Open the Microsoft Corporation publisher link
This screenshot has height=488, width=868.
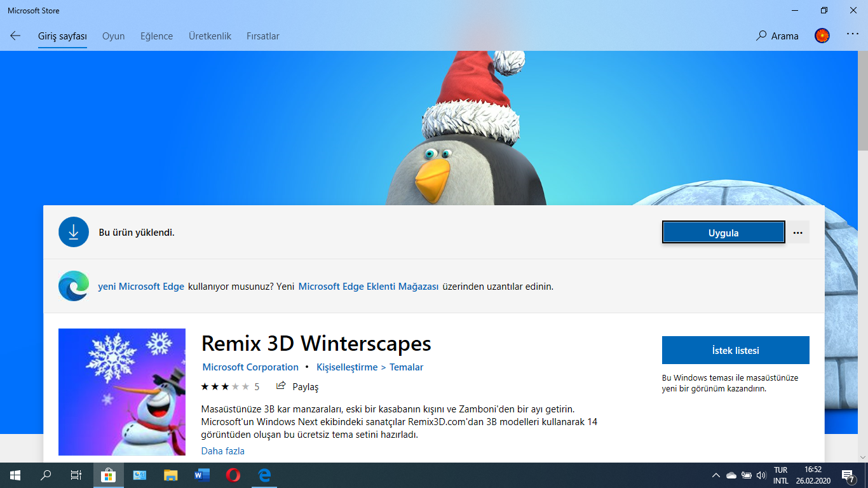[250, 367]
